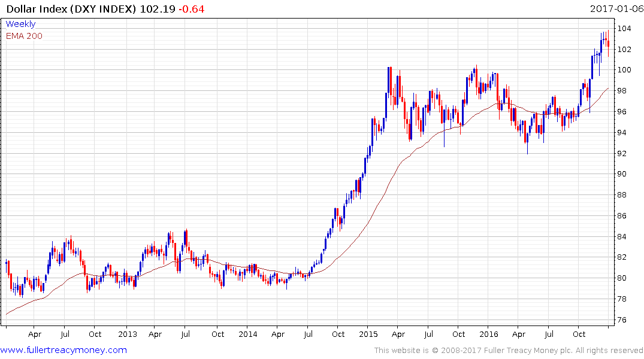Click the 104 price axis label
Image resolution: width=644 pixels, height=359 pixels.
coord(624,28)
